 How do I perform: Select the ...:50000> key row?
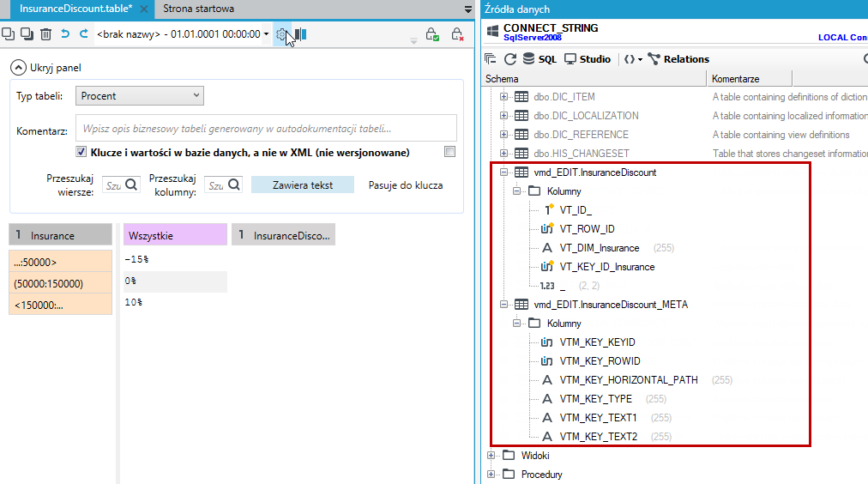tap(60, 262)
